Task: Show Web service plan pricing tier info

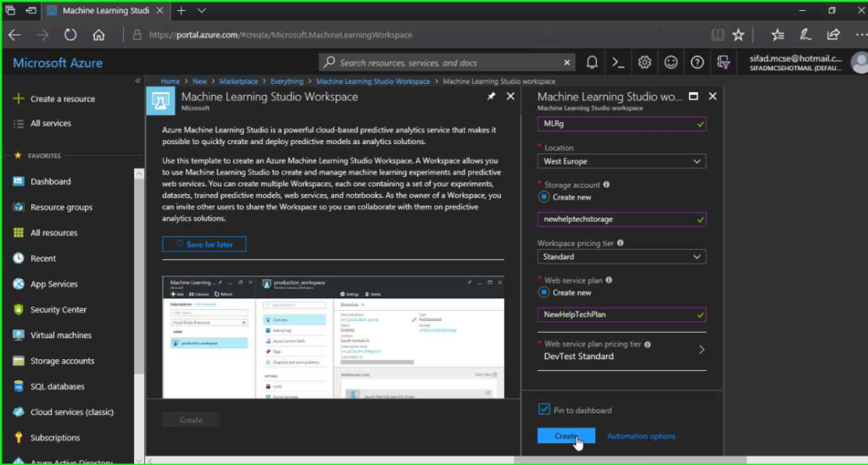Action: coord(648,345)
